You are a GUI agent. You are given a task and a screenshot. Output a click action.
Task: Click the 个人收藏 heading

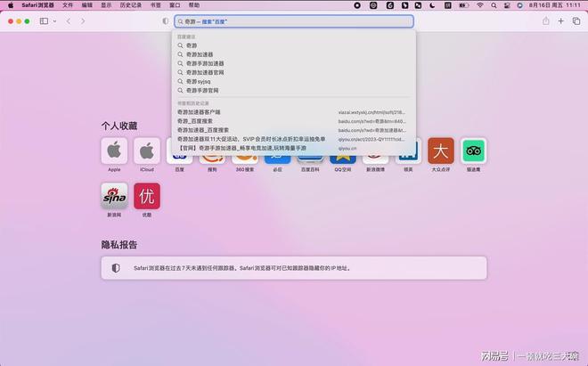tap(119, 126)
